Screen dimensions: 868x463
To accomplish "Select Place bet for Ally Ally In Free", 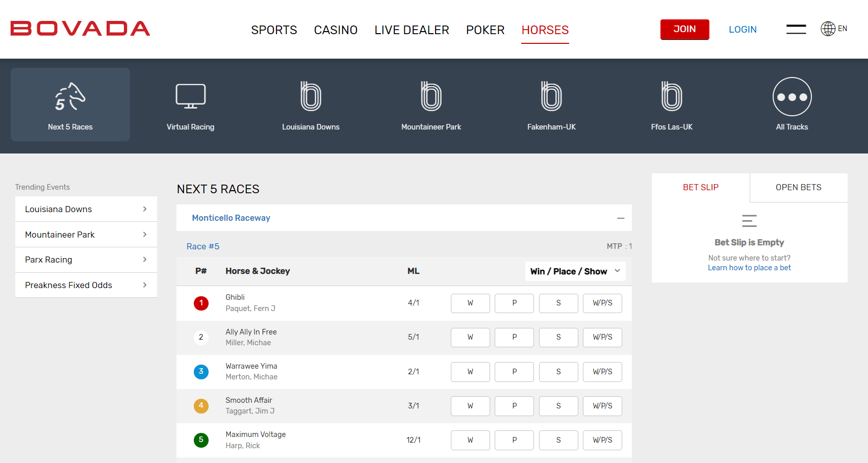I will click(515, 338).
